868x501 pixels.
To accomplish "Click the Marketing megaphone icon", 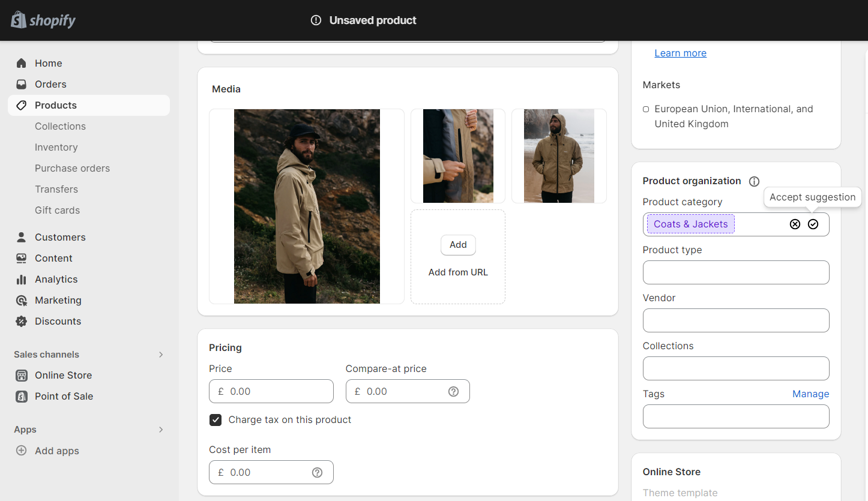I will (21, 300).
